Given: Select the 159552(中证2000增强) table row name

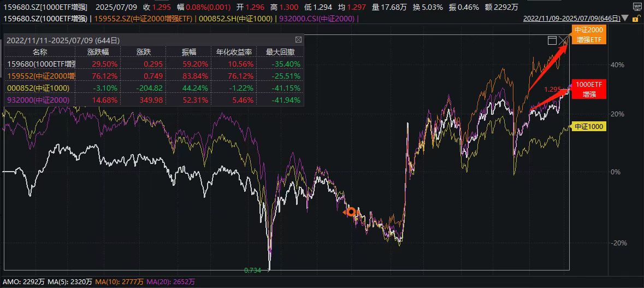Looking at the screenshot, I should (41, 76).
